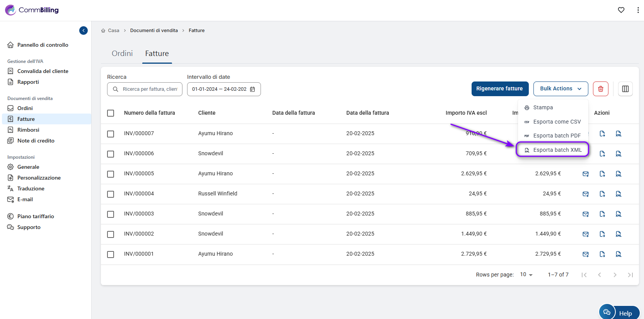Click email icon for INV/000005 row
Viewport: 644px width, 319px height.
point(585,174)
